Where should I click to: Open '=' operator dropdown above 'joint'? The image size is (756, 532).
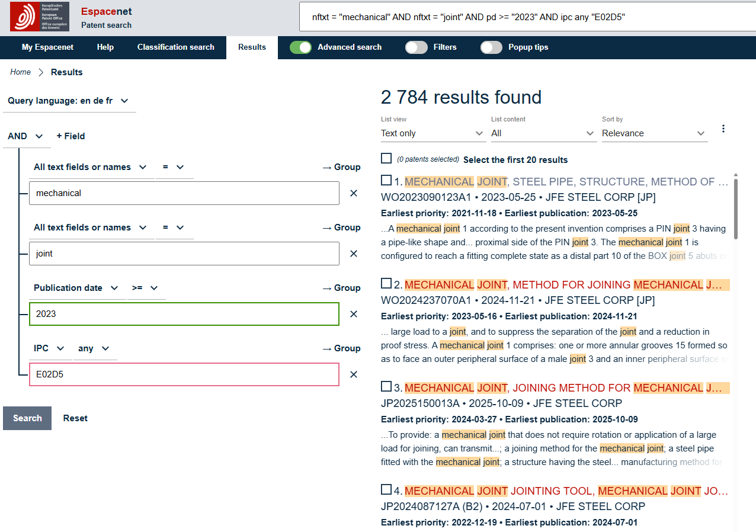[174, 227]
